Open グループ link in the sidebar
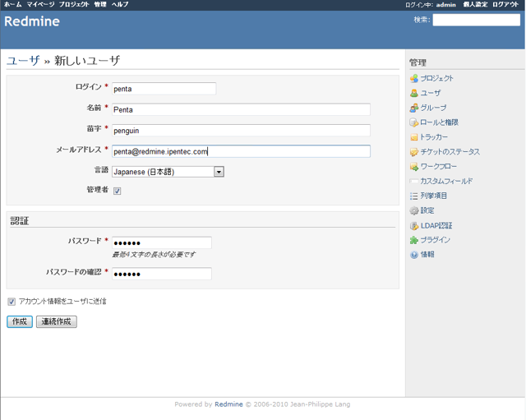 (x=433, y=108)
